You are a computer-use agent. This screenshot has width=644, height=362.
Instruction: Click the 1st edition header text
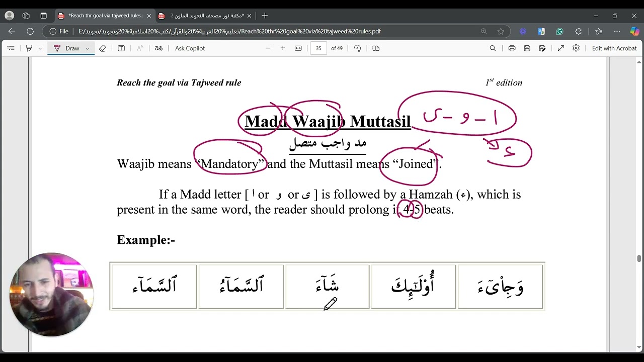504,82
